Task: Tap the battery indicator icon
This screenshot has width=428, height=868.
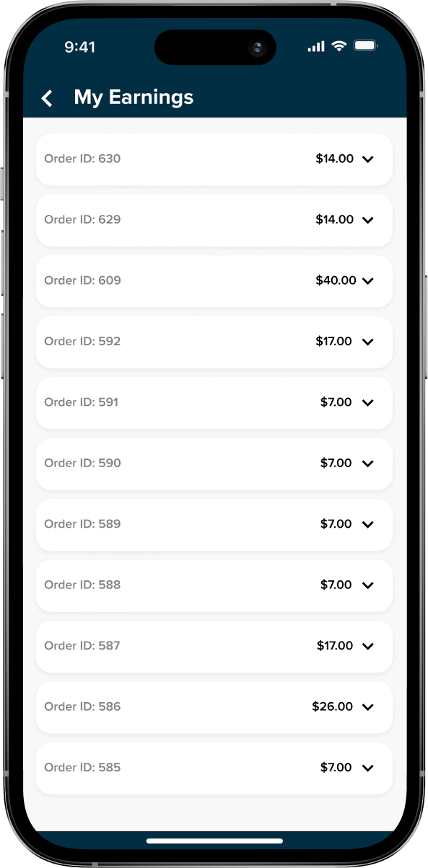Action: [365, 46]
